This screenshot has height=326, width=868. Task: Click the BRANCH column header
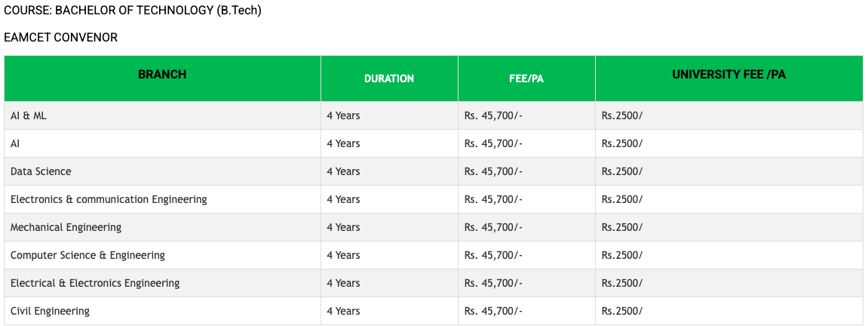(x=162, y=75)
